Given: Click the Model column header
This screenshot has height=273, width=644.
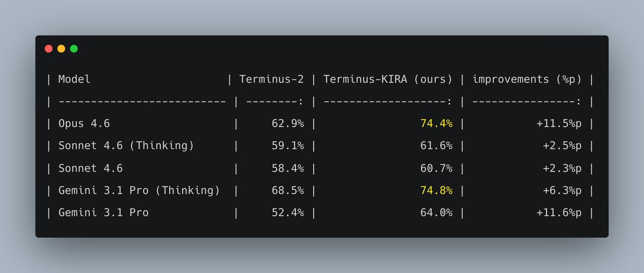Looking at the screenshot, I should click(74, 80).
